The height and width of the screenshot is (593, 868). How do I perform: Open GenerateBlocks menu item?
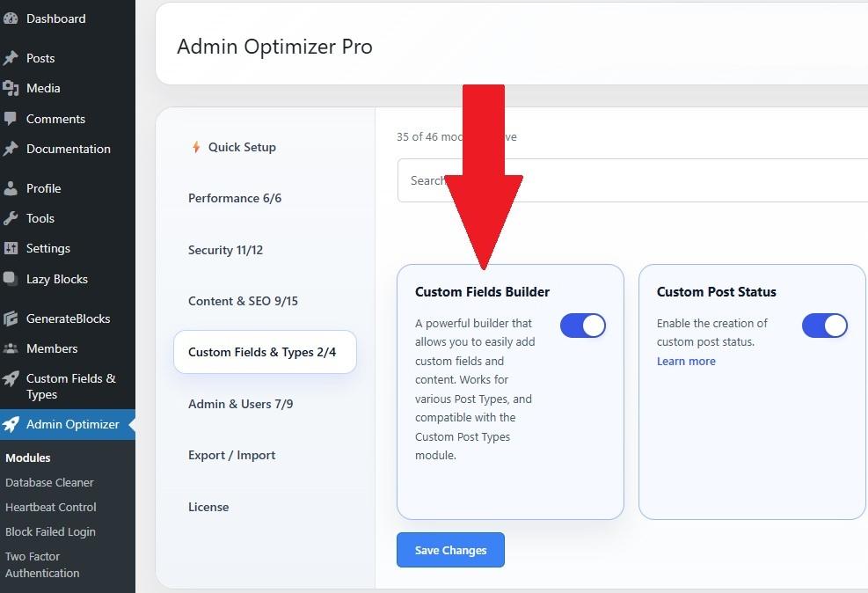(x=68, y=318)
